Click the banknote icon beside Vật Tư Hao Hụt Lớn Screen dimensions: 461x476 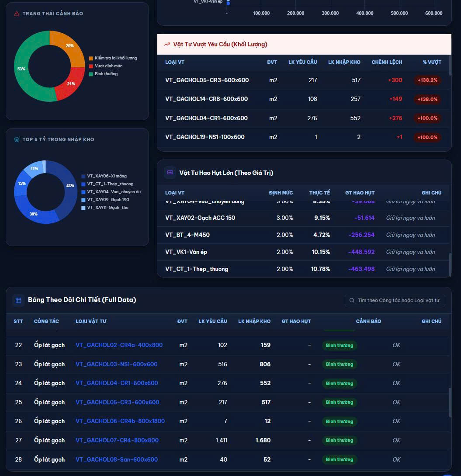[x=170, y=173]
